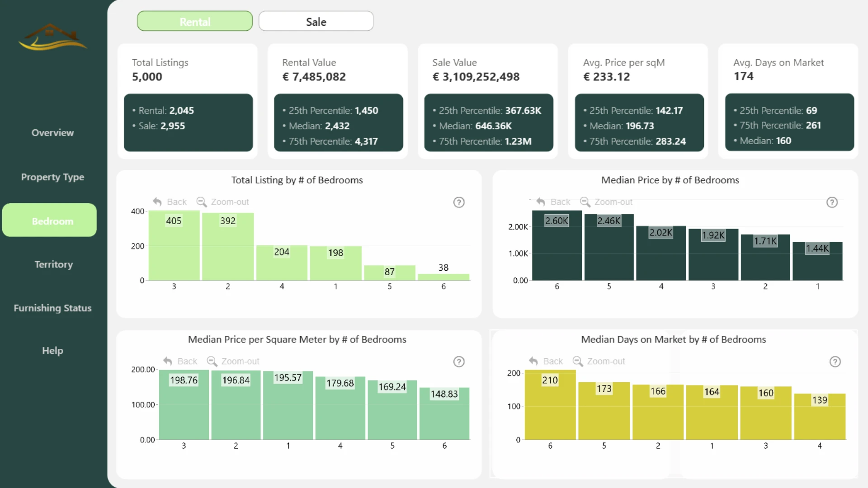868x488 pixels.
Task: Open the Overview page
Action: [52, 133]
